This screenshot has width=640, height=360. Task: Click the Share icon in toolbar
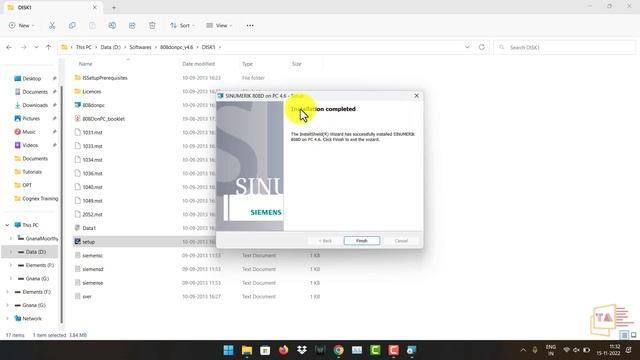pyautogui.click(x=132, y=25)
